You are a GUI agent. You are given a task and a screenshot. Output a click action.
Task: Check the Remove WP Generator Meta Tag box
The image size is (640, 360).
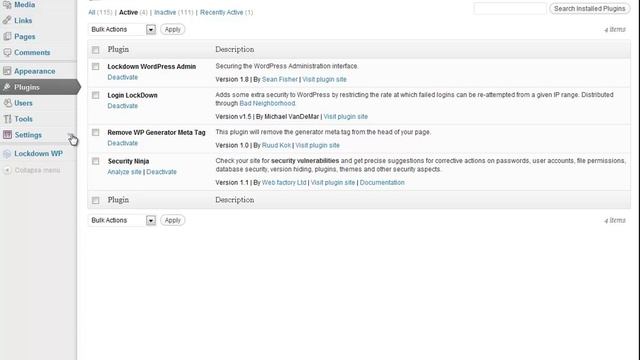point(96,132)
